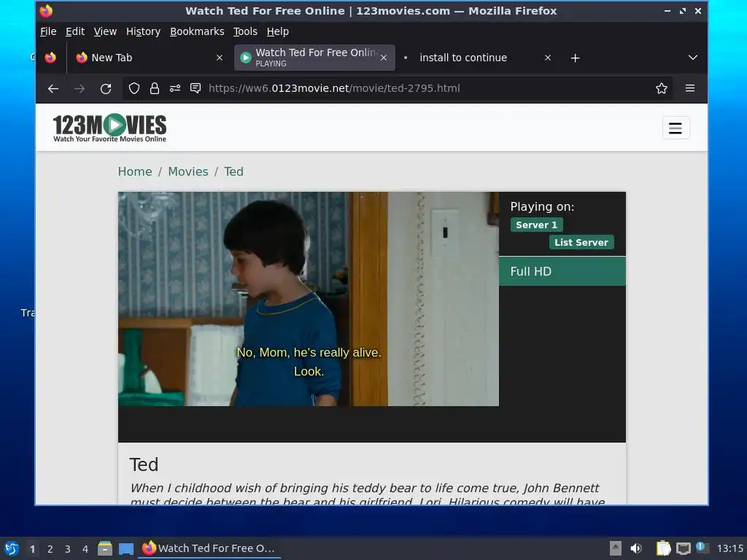Open the network tray icon
This screenshot has height=560, width=747.
(684, 548)
